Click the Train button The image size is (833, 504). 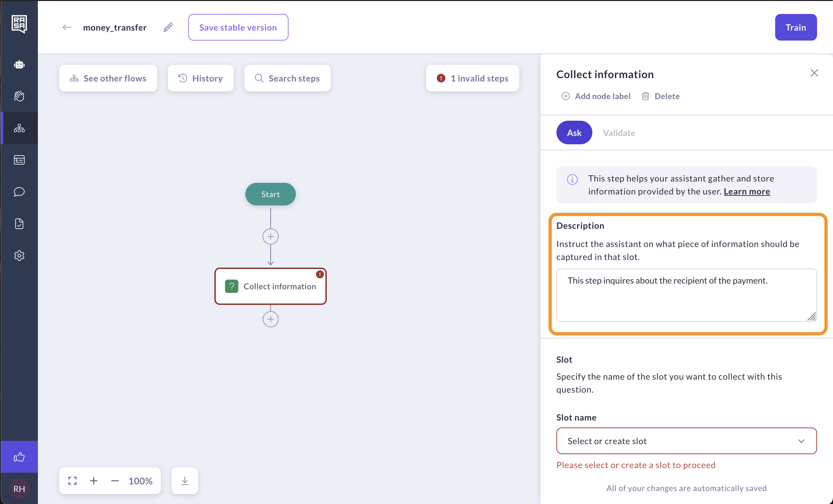795,27
